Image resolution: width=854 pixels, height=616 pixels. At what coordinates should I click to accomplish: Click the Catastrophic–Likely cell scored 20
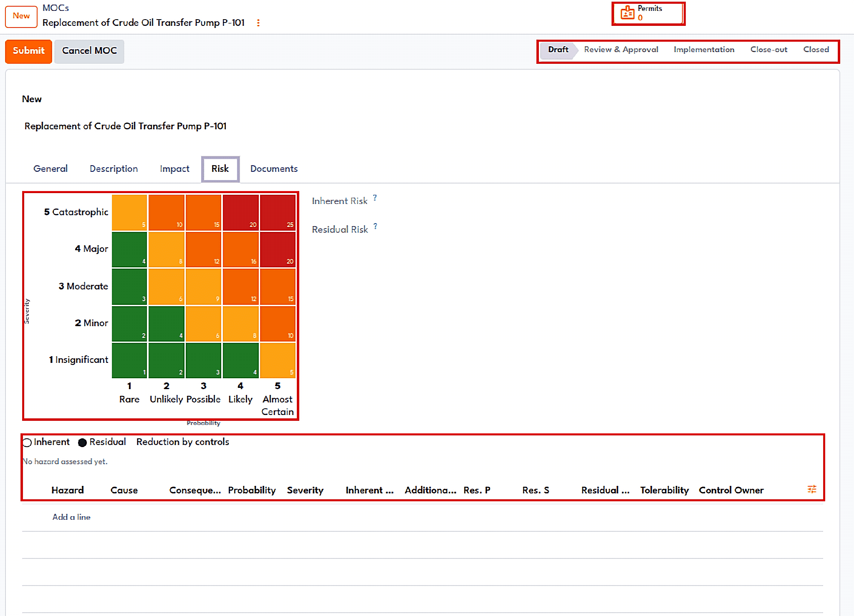240,212
